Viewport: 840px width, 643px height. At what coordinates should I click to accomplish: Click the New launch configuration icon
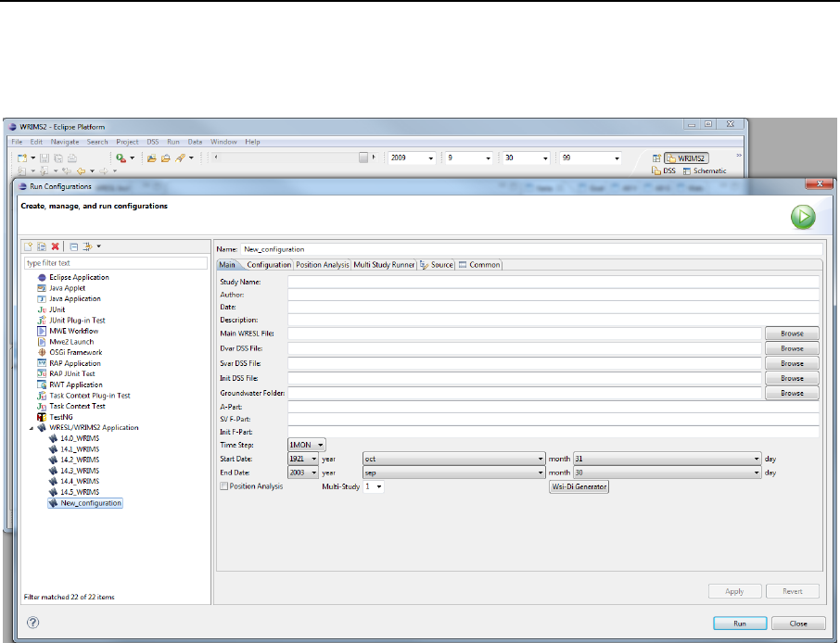pyautogui.click(x=30, y=246)
